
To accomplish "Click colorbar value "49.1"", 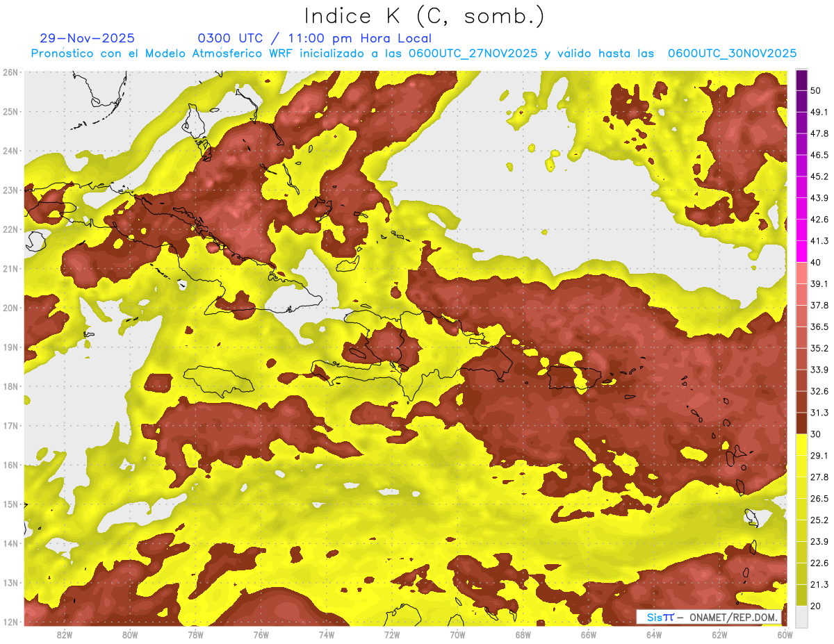I will tap(819, 112).
